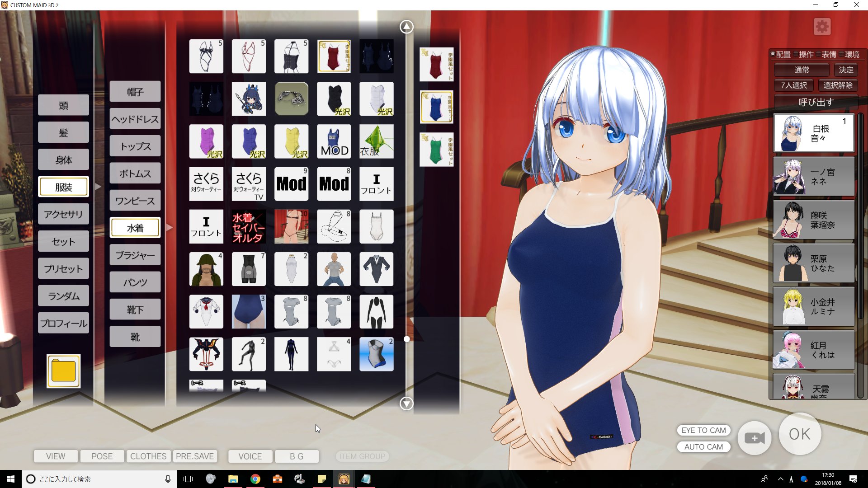Click the camera add icon
Image resolution: width=868 pixels, height=488 pixels.
point(755,438)
